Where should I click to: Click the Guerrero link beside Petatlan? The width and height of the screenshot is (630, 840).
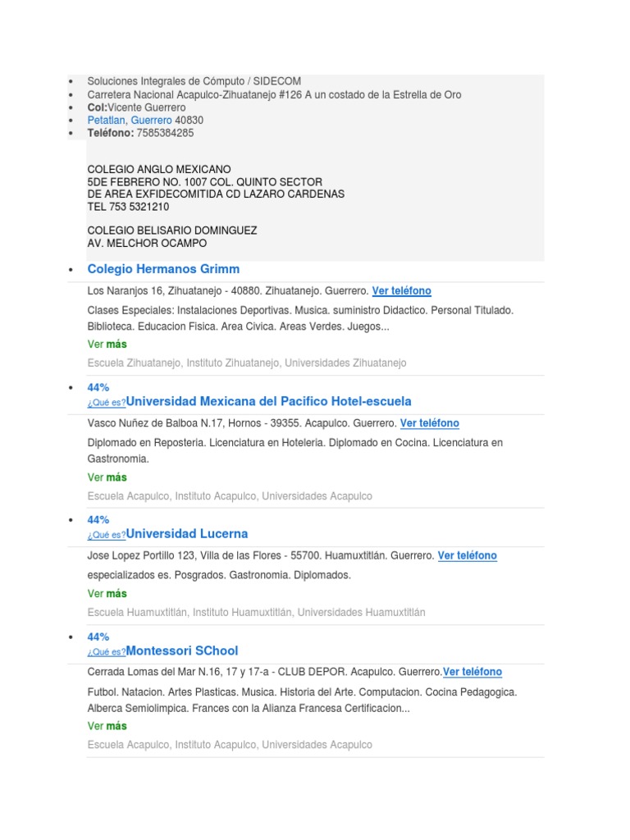(x=152, y=120)
